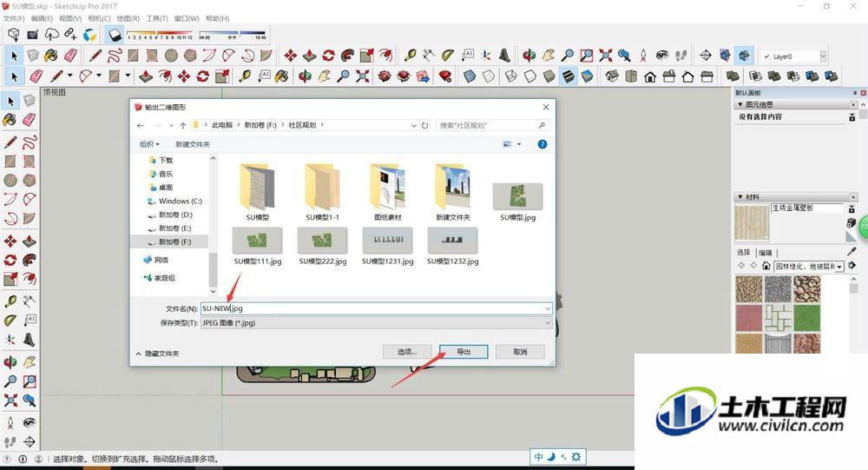
Task: Enable the Wireframe face style
Action: tap(511, 76)
